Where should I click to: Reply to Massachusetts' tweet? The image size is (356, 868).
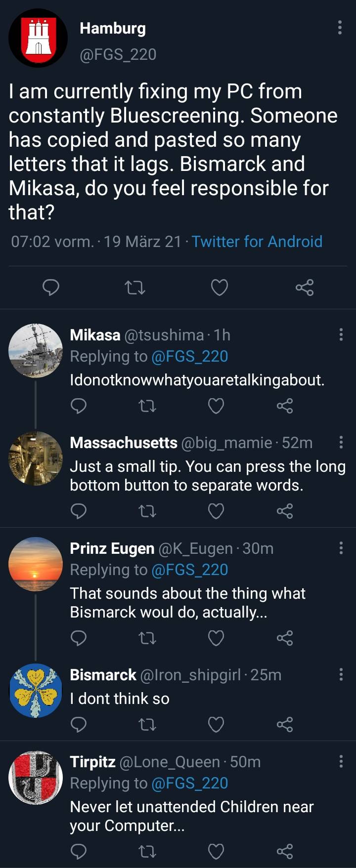[x=79, y=511]
